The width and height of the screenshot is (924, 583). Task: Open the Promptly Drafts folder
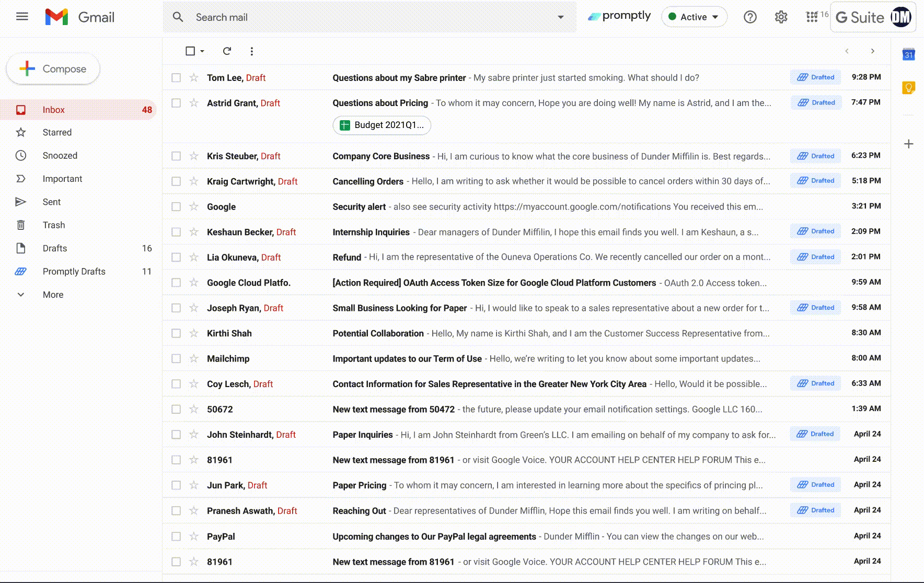click(x=78, y=272)
